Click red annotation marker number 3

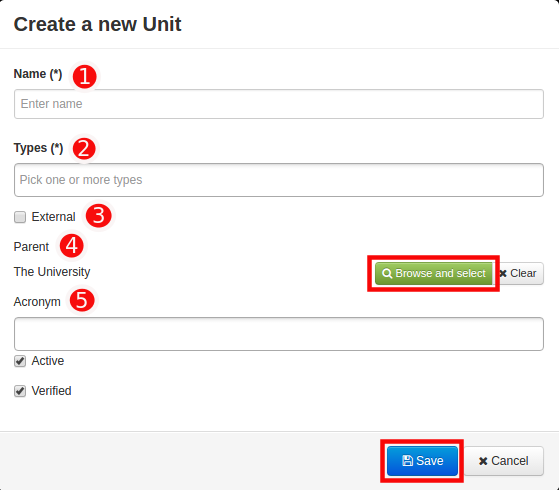(x=99, y=216)
